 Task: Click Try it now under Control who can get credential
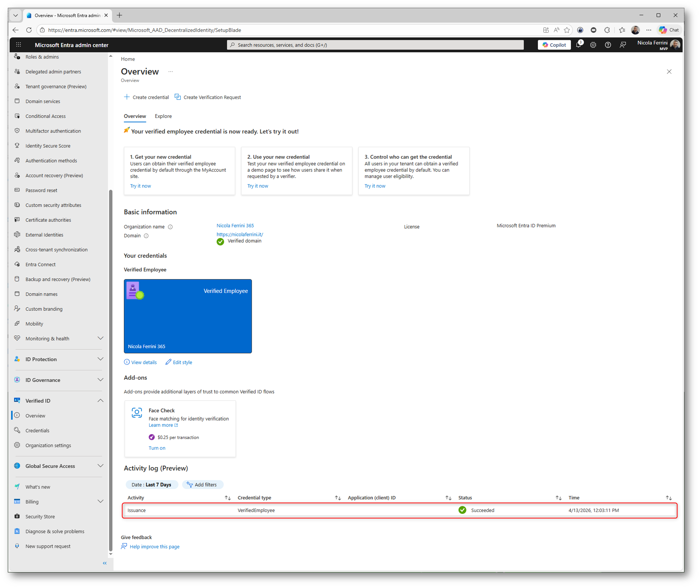click(375, 186)
